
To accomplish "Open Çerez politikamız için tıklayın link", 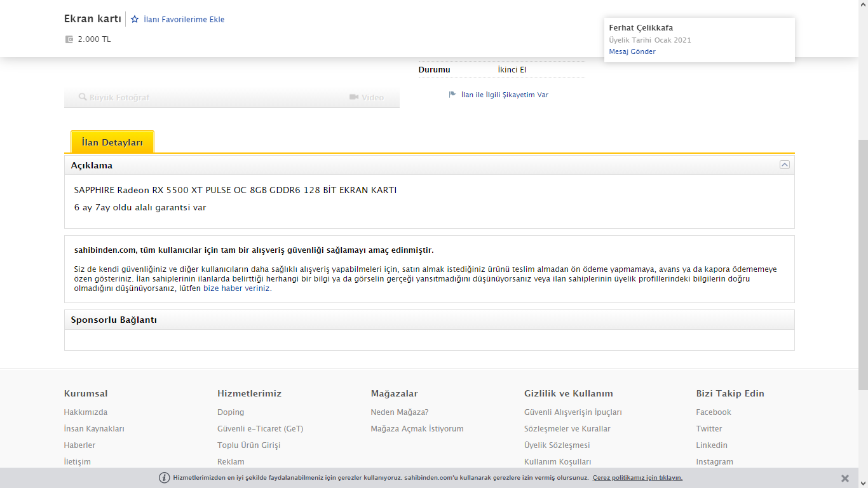I will pos(637,478).
